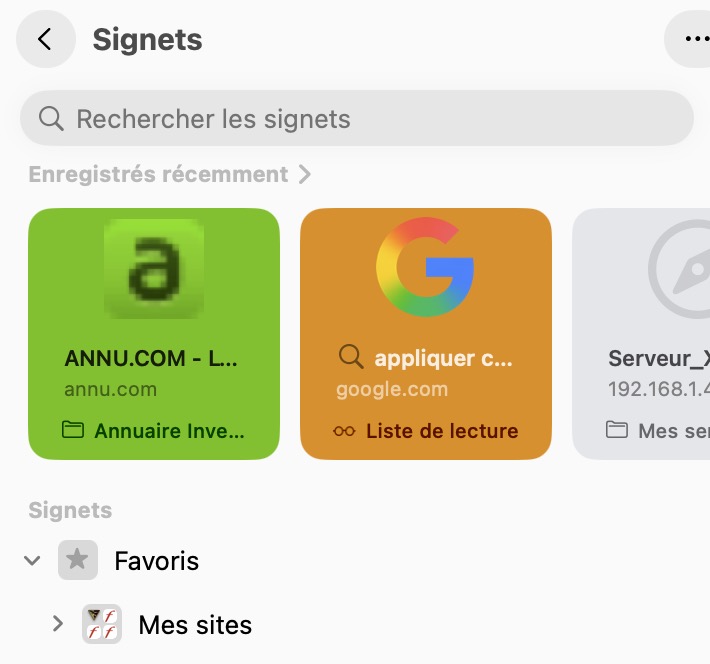Image resolution: width=710 pixels, height=664 pixels.
Task: Click the Favoris star icon
Action: click(x=78, y=560)
